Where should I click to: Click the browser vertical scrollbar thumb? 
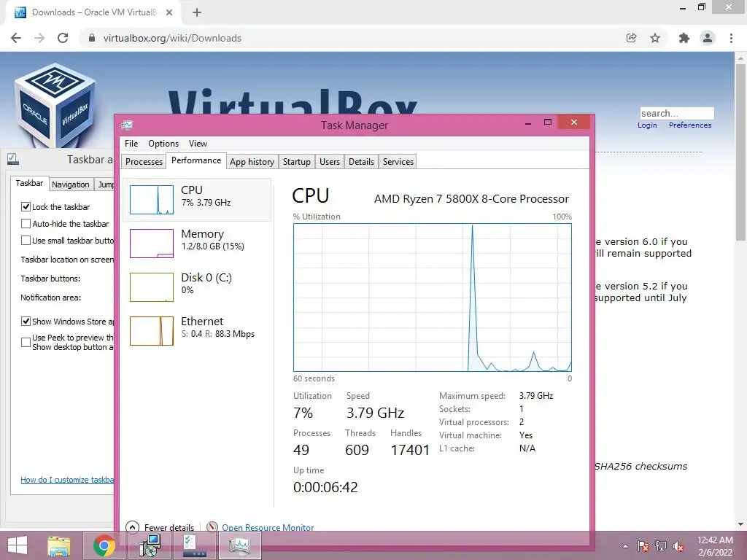coord(740,152)
